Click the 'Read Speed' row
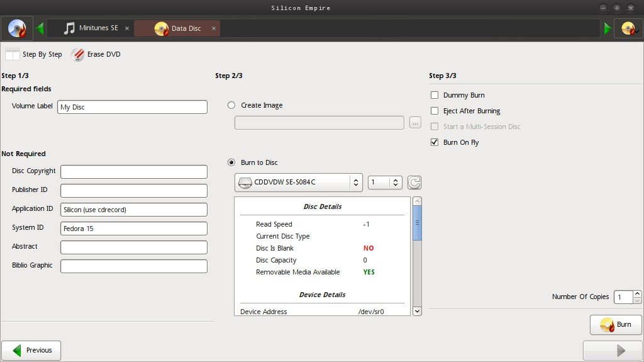This screenshot has height=362, width=644. [x=323, y=224]
